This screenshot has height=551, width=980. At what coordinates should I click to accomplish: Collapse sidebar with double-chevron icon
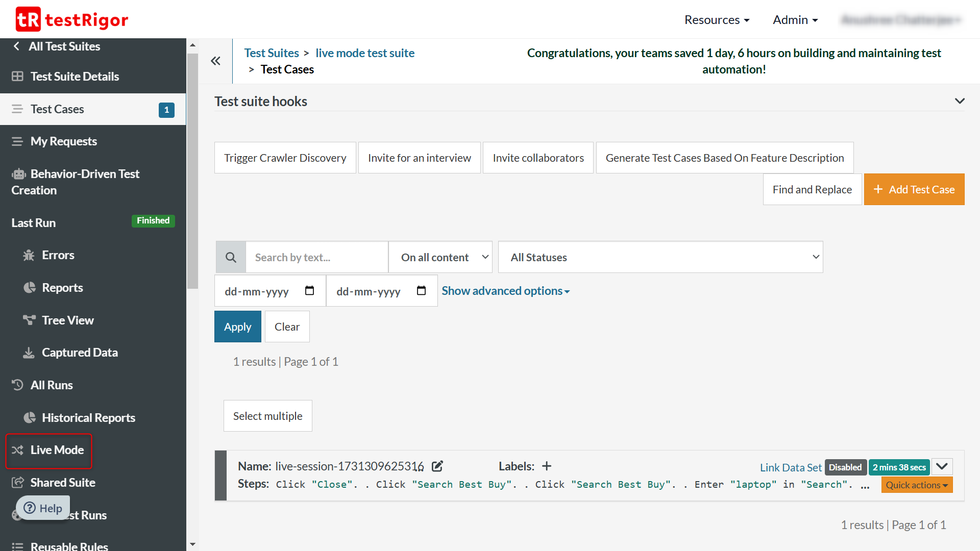tap(216, 61)
